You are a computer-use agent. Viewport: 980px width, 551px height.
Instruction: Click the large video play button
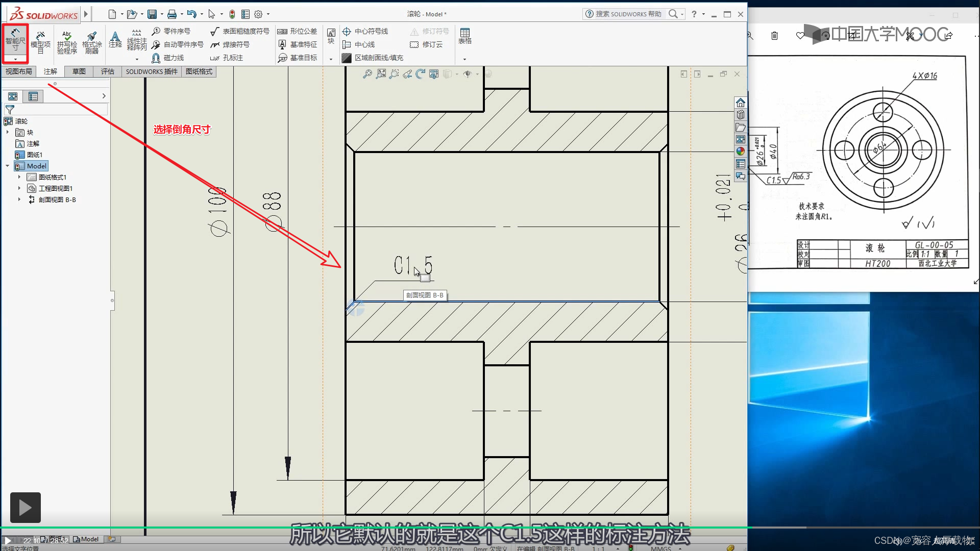(x=26, y=508)
